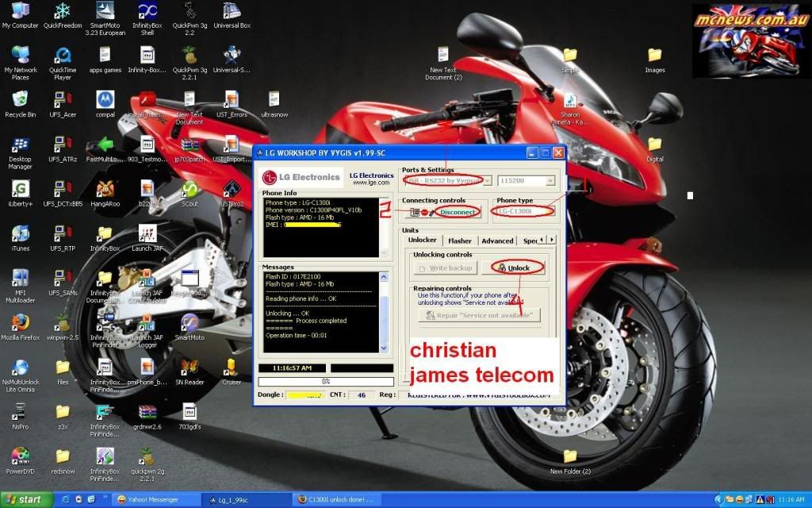Image resolution: width=812 pixels, height=508 pixels.
Task: Select the SmartMoto shortcut icon
Action: (x=190, y=328)
